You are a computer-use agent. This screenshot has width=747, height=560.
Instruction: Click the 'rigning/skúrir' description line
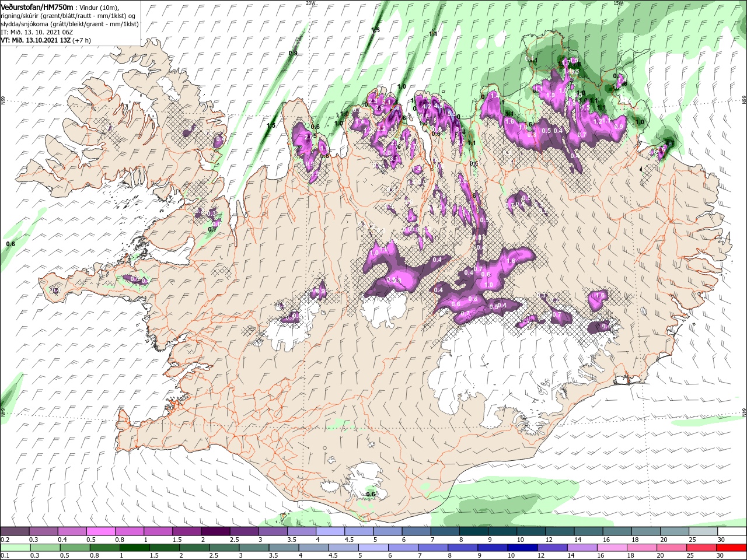click(x=67, y=15)
